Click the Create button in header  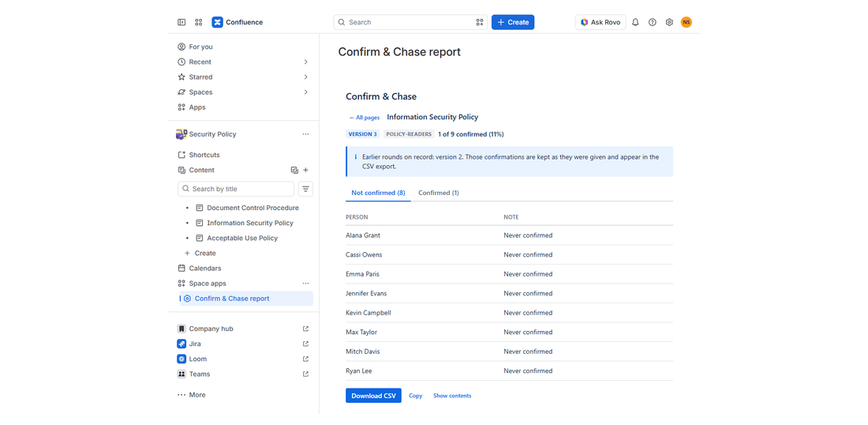point(513,22)
